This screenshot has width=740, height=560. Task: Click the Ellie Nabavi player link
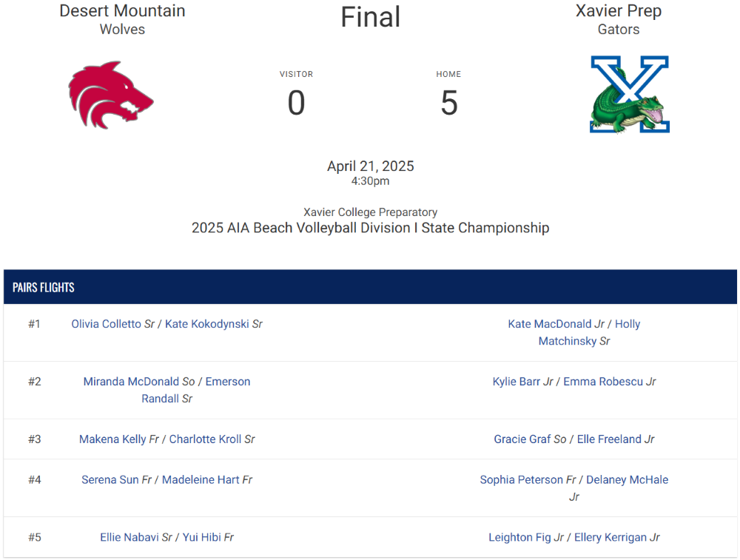click(x=129, y=537)
